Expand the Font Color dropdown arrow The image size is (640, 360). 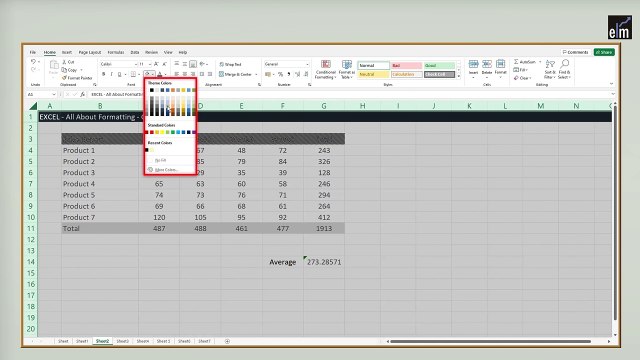tap(165, 74)
